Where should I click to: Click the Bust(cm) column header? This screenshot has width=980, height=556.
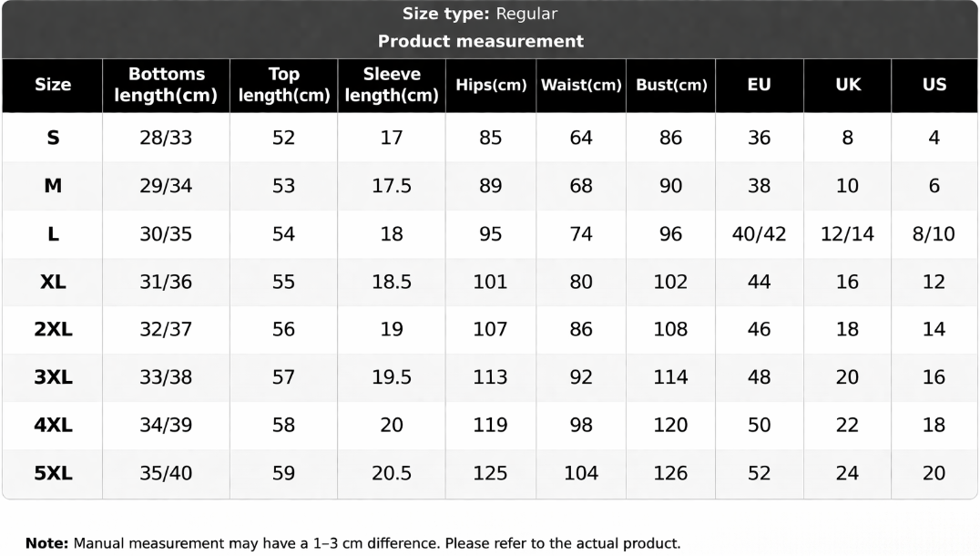click(x=671, y=85)
